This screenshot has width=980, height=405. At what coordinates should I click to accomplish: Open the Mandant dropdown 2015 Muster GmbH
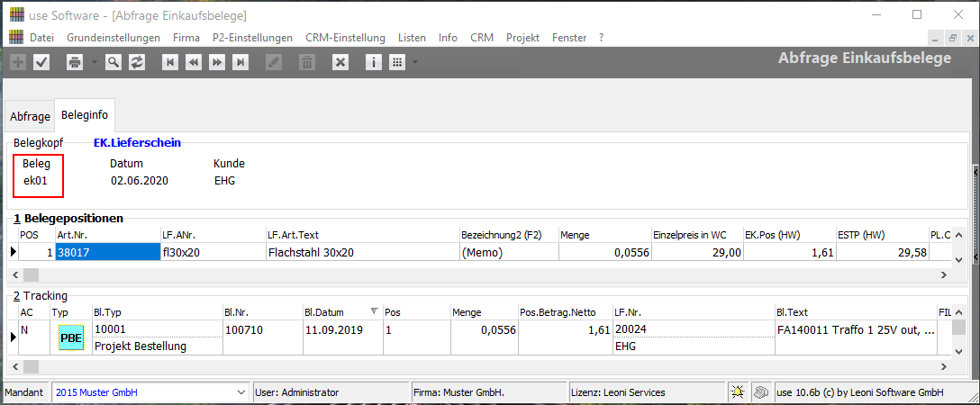coord(150,392)
